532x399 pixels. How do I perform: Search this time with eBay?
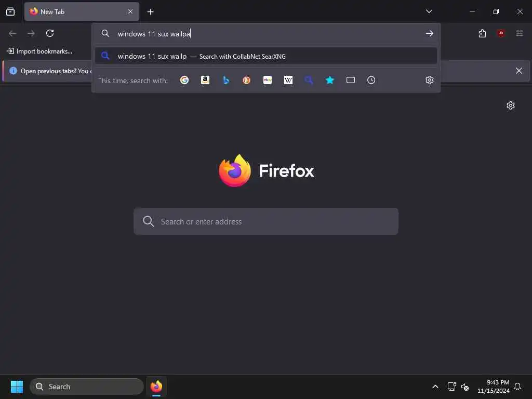268,80
